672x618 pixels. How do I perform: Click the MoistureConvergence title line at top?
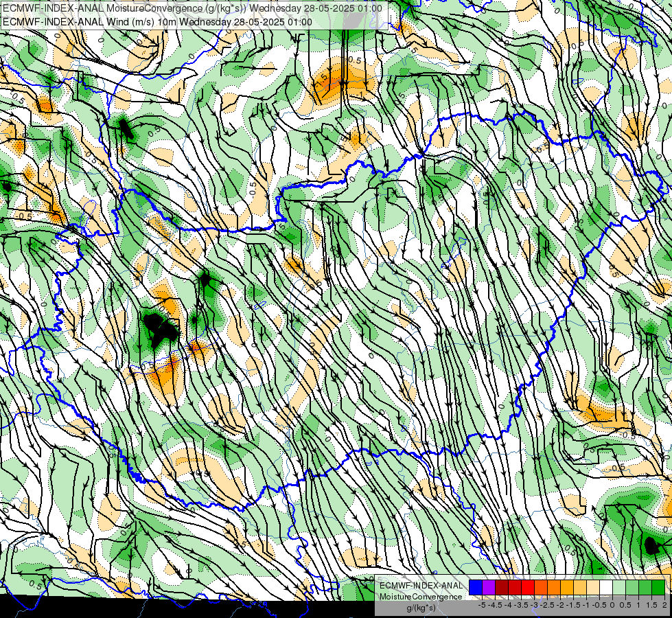[x=192, y=8]
